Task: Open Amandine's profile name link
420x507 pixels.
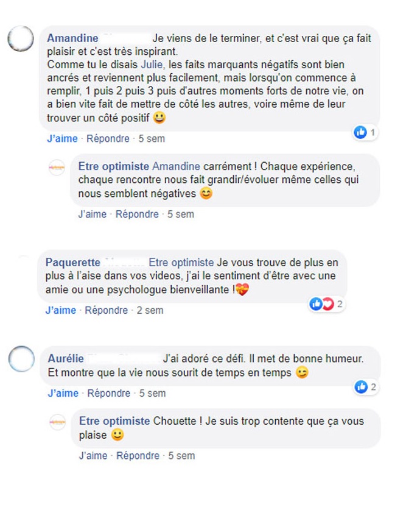Action: pyautogui.click(x=72, y=38)
